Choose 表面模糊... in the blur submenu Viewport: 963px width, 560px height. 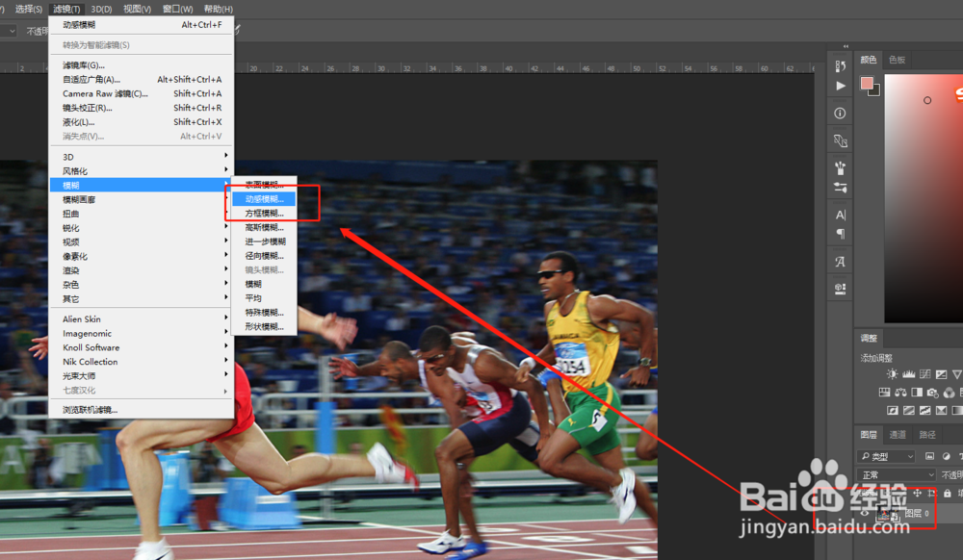264,185
